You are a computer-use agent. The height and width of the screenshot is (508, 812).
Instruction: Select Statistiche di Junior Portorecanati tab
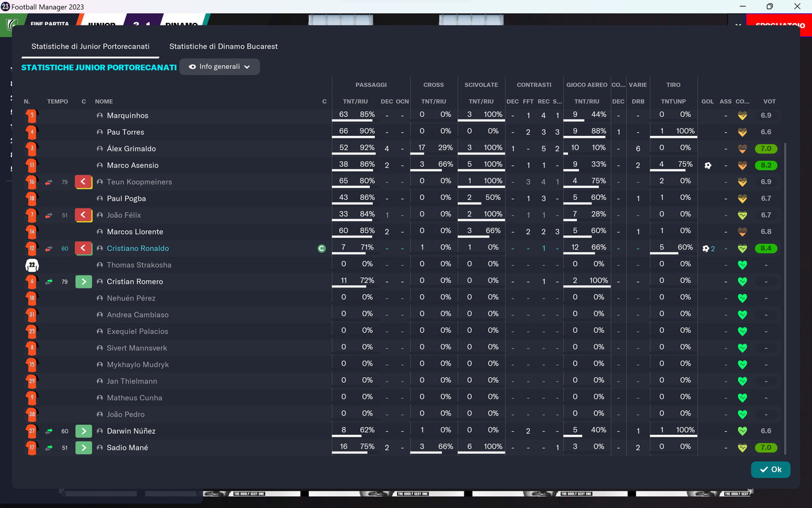pyautogui.click(x=90, y=46)
